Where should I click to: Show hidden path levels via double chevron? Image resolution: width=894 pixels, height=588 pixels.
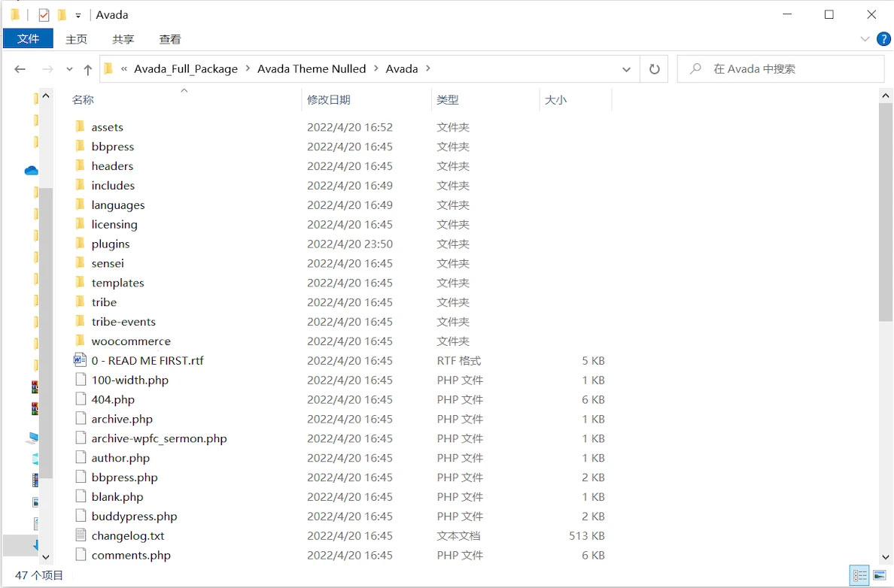click(x=123, y=69)
